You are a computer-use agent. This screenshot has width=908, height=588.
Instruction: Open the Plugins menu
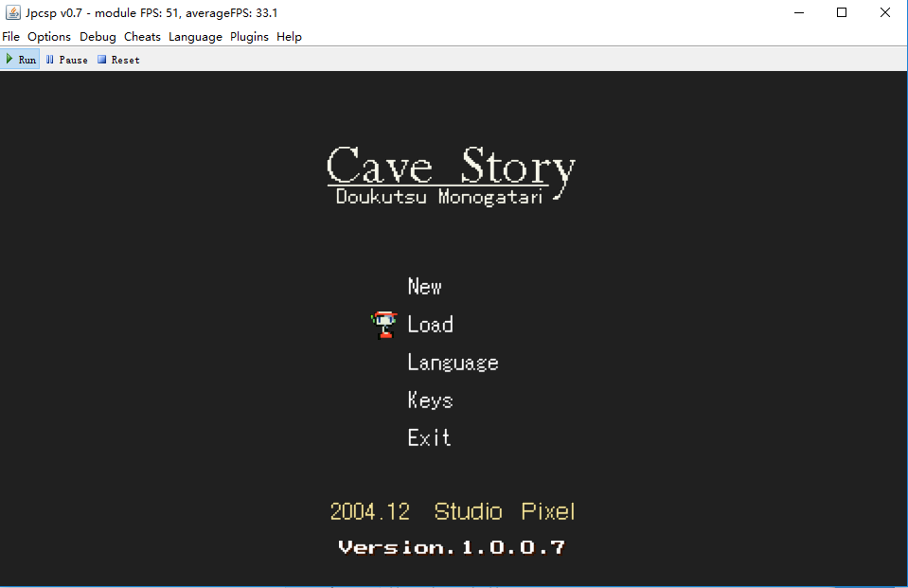(x=249, y=37)
